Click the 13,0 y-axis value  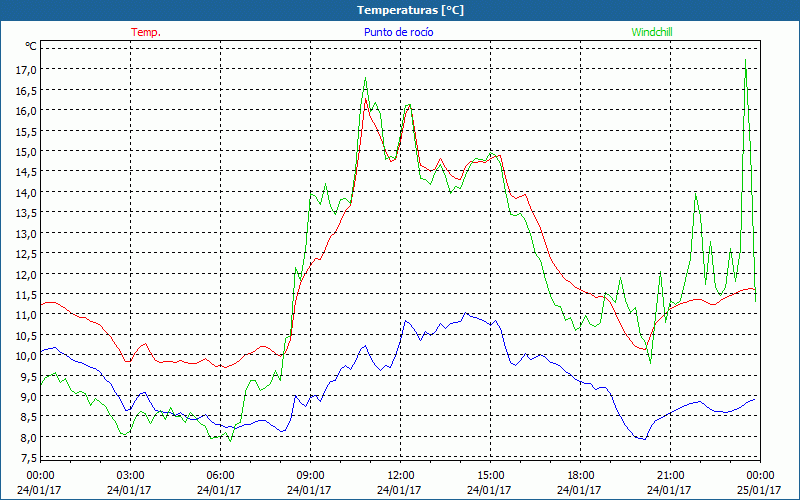point(27,233)
